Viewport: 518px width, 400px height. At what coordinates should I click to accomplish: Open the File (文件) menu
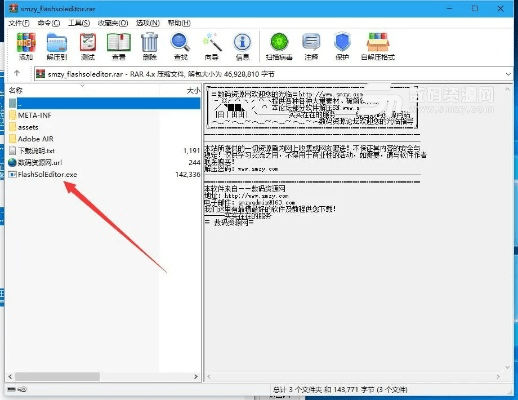click(19, 23)
